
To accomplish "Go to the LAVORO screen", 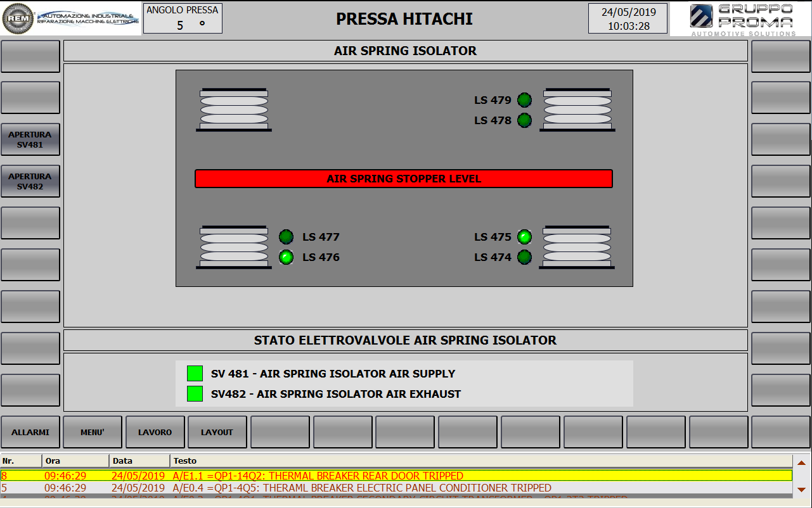I will tap(155, 432).
